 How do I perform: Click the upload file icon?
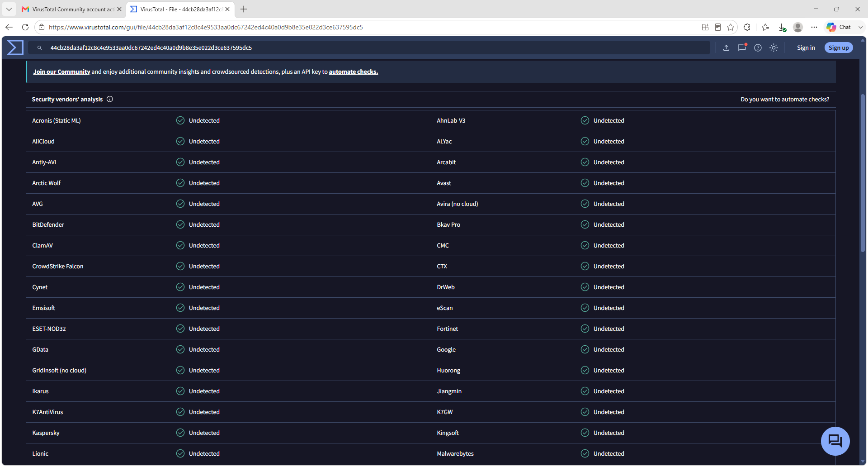tap(726, 48)
